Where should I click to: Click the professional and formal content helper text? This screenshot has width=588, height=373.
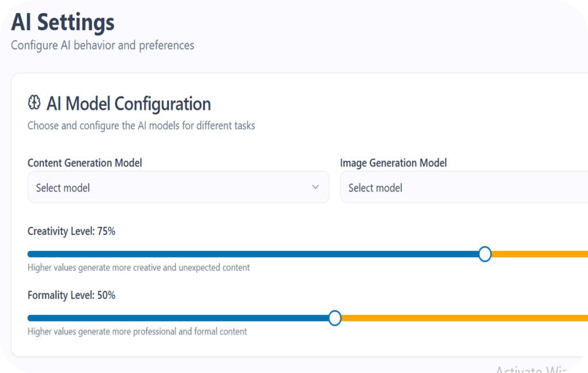[137, 331]
